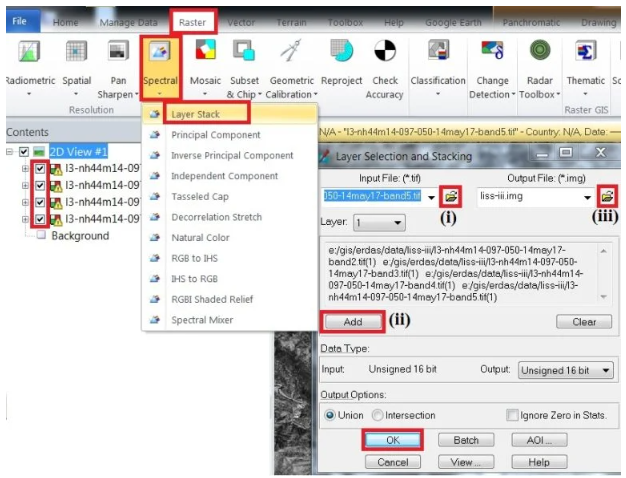This screenshot has height=478, width=626.
Task: Collapse the 2D View #1 tree node
Action: 9,152
